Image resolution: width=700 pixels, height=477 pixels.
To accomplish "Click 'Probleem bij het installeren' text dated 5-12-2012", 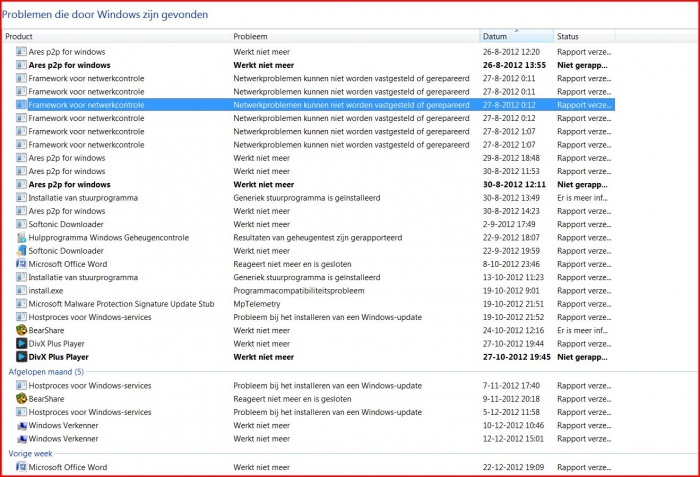I will pyautogui.click(x=327, y=412).
